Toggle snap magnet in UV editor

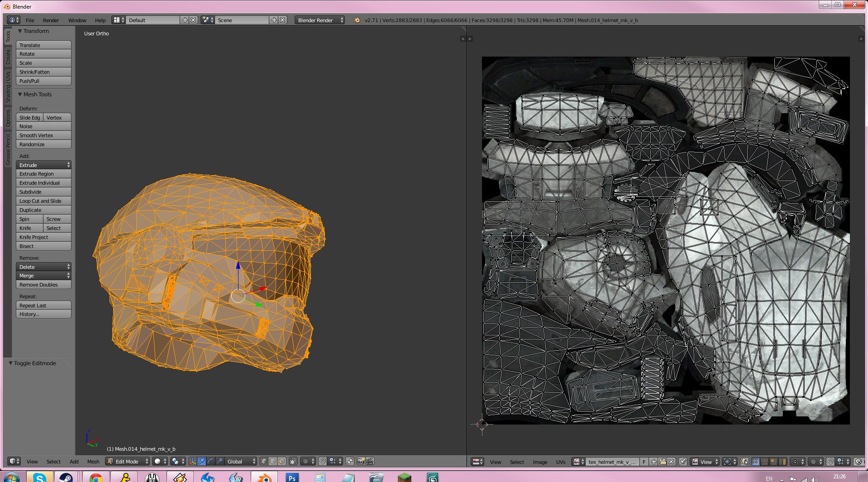click(830, 462)
